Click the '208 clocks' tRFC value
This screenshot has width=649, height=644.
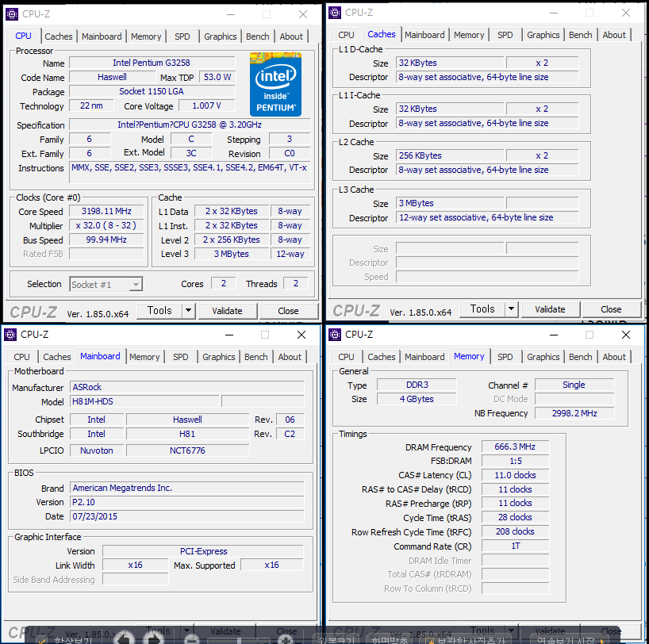[x=515, y=532]
